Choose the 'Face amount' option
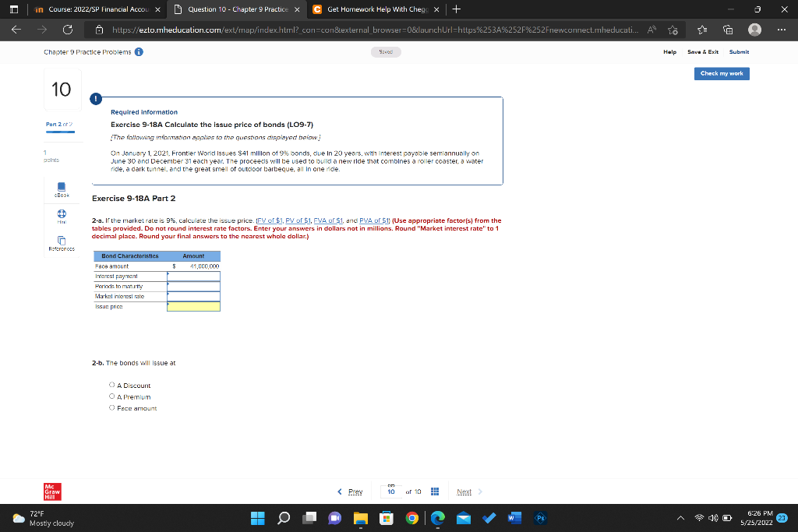Viewport: 798px width, 532px height. point(112,407)
